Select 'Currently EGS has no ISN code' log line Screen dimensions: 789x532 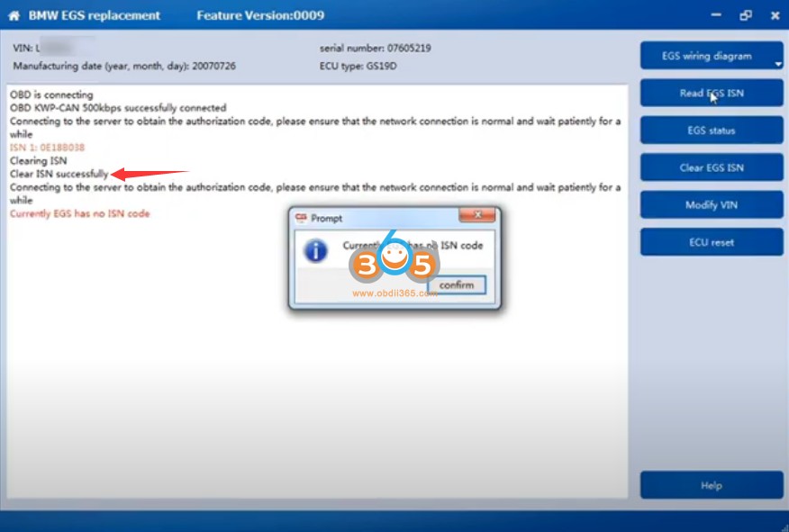[x=80, y=213]
